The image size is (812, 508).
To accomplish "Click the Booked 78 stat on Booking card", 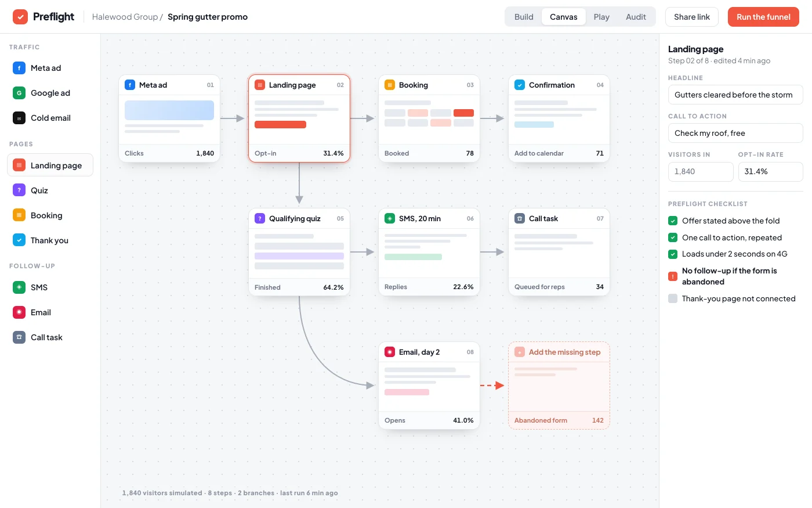I will point(429,153).
